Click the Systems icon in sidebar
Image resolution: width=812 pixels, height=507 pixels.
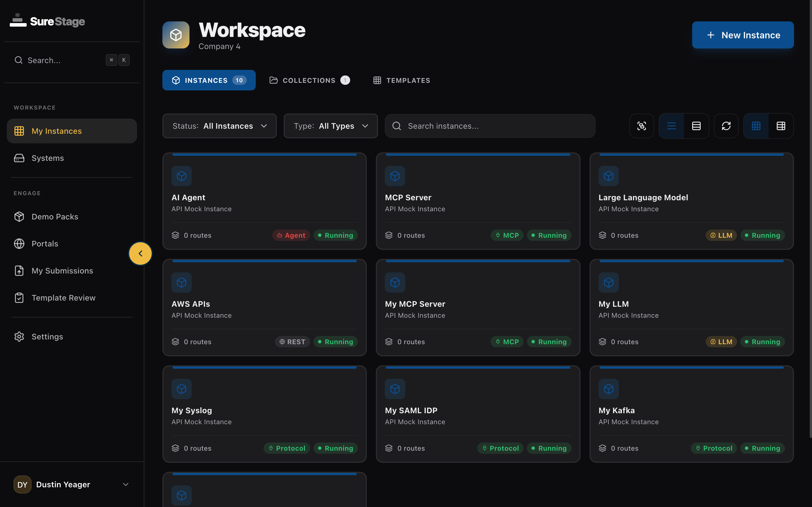(19, 158)
